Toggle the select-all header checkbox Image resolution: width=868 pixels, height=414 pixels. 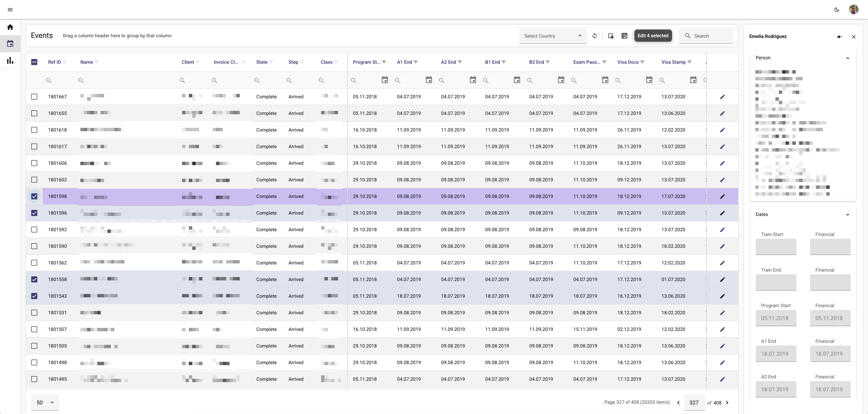(x=34, y=62)
